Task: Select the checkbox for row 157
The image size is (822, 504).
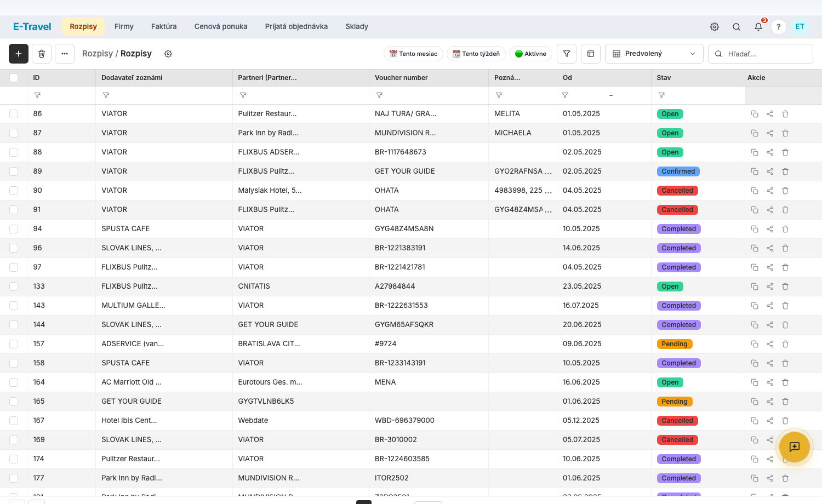Action: [x=14, y=344]
